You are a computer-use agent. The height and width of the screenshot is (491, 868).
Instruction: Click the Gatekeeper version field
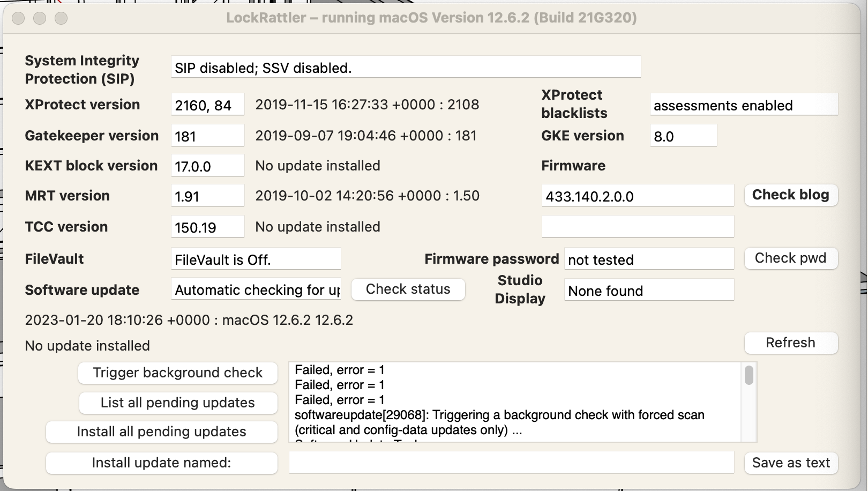[207, 136]
